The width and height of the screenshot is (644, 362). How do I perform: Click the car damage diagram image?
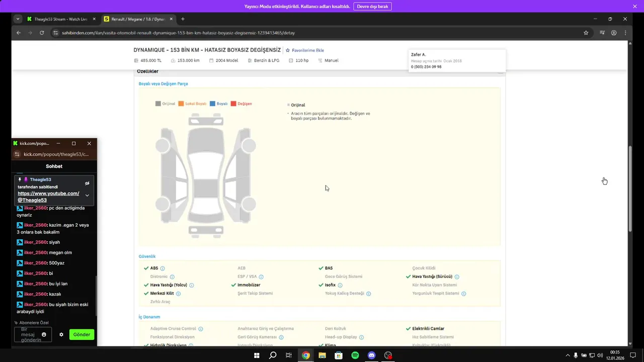click(205, 175)
